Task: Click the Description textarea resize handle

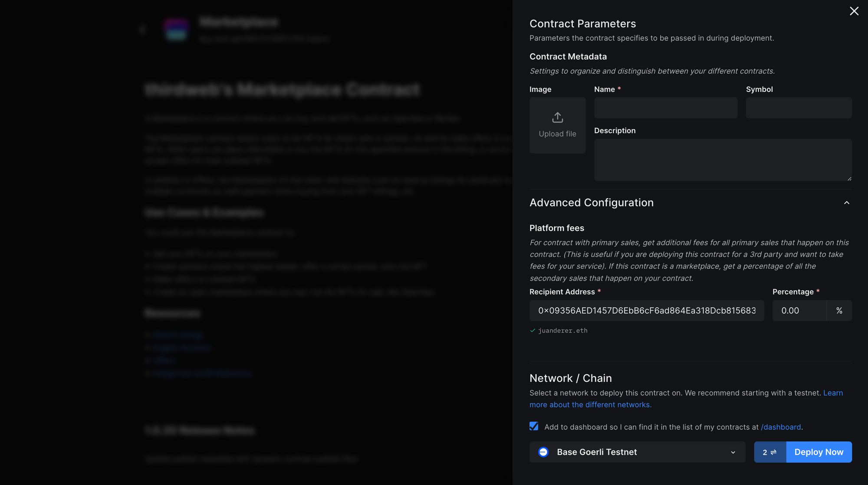Action: [x=849, y=178]
